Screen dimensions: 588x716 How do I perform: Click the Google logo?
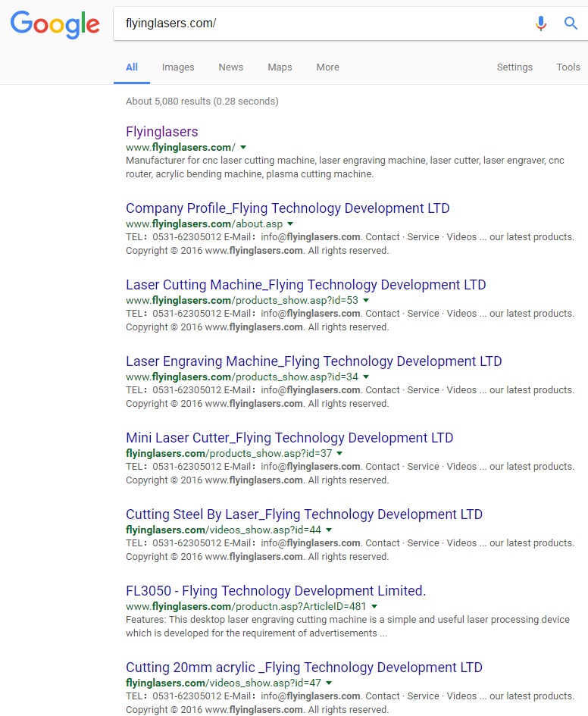(x=55, y=24)
